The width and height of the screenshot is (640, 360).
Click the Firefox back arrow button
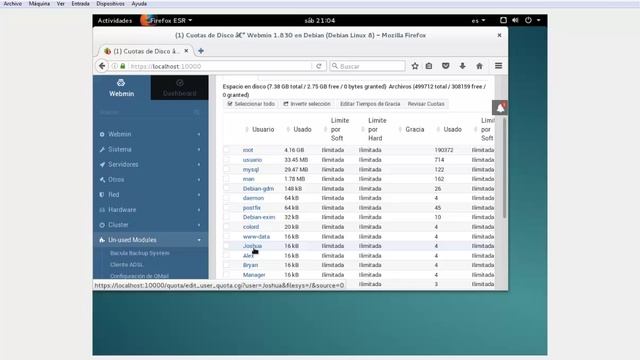[102, 66]
